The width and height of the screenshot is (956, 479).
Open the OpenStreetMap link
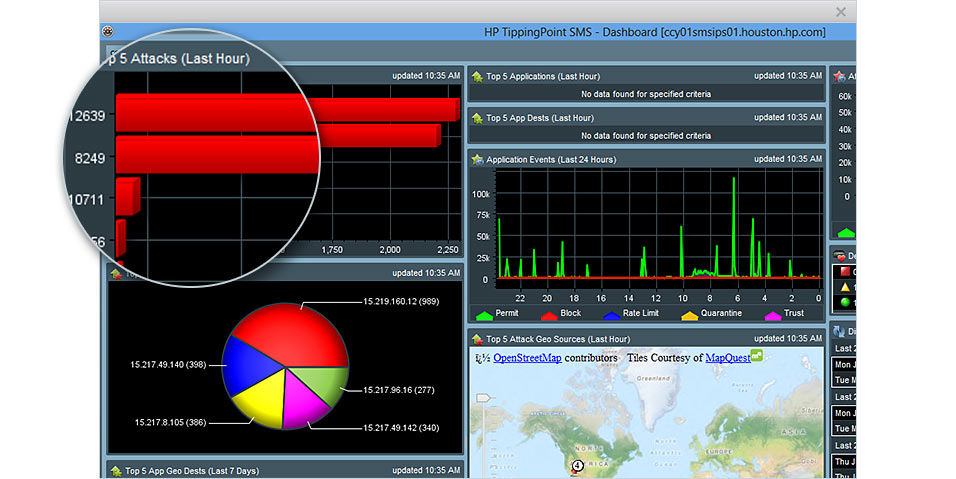click(527, 358)
